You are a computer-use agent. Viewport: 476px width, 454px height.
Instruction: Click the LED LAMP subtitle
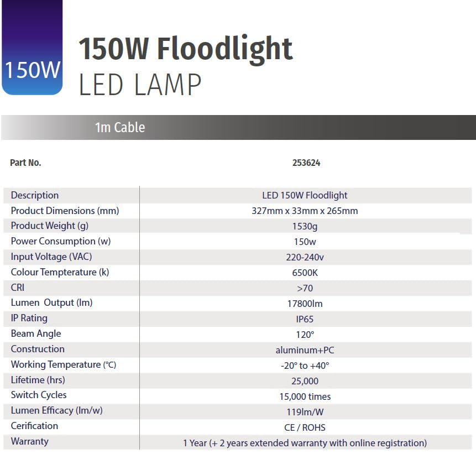[x=140, y=85]
